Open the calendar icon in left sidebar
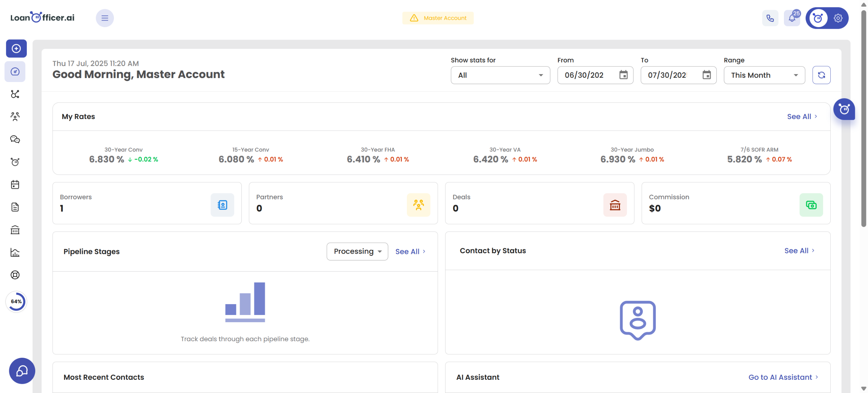868x393 pixels. (15, 184)
